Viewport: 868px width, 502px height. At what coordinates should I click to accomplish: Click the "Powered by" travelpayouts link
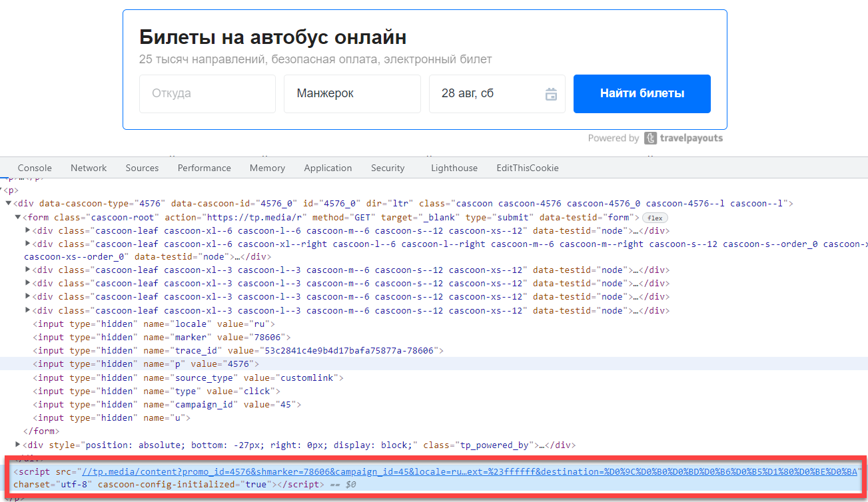(655, 138)
